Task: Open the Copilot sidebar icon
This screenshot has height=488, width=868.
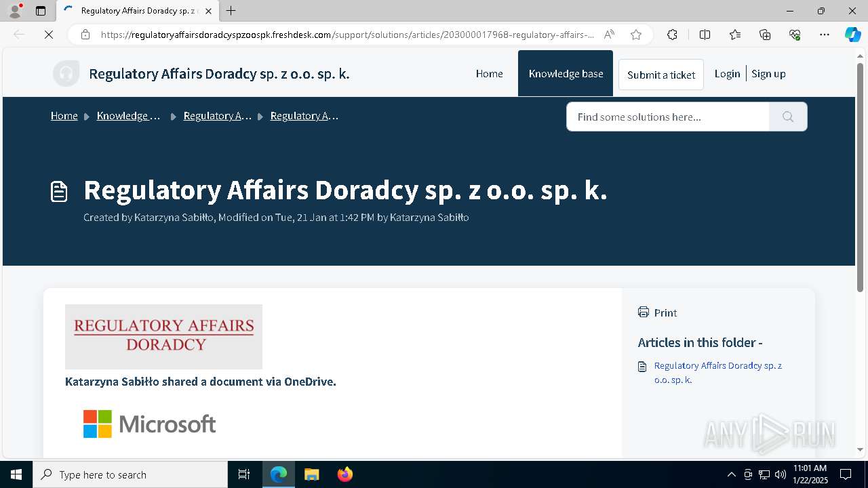Action: click(852, 35)
